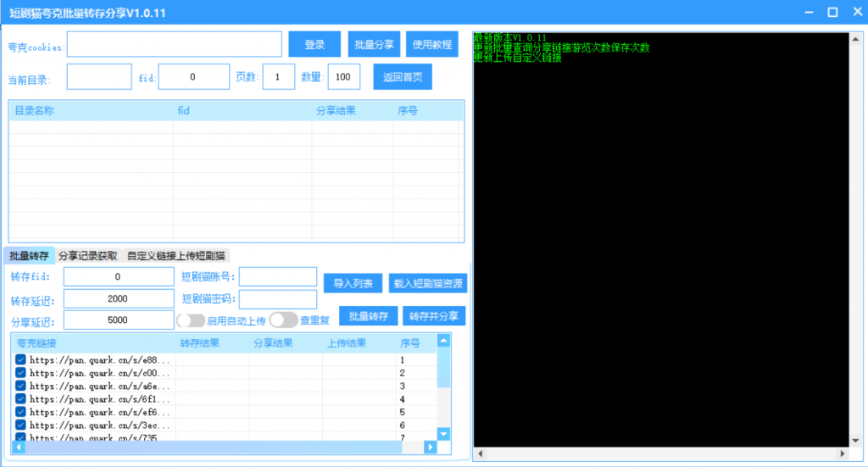
Task: Close the 短剧猫 window
Action: click(857, 12)
